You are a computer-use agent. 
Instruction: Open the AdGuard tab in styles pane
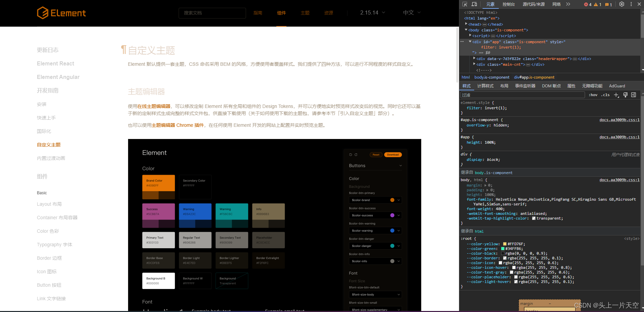coord(617,86)
